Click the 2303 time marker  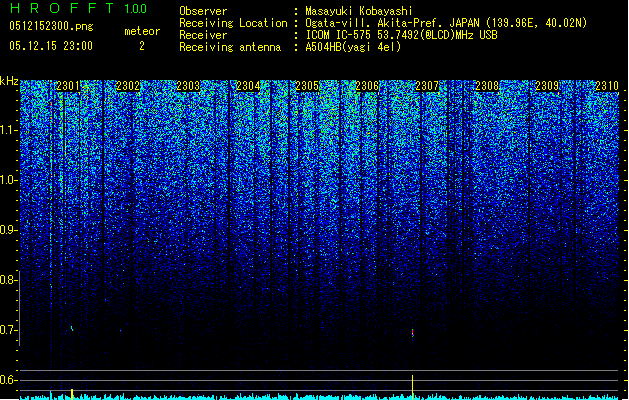188,86
